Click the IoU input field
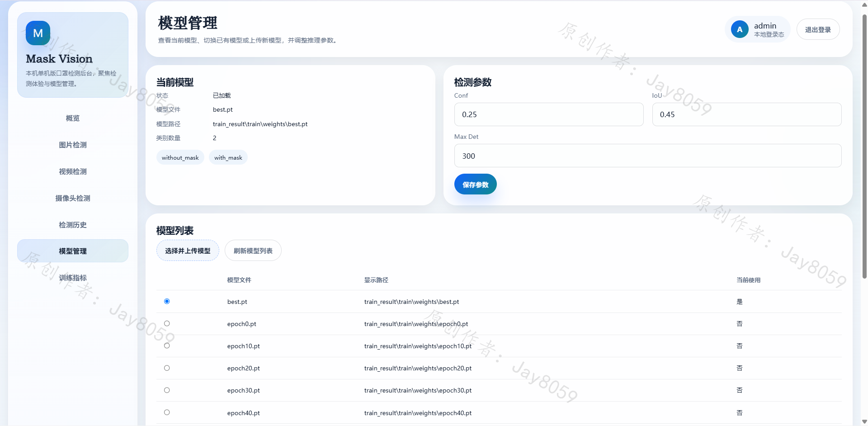The width and height of the screenshot is (868, 426). click(747, 114)
